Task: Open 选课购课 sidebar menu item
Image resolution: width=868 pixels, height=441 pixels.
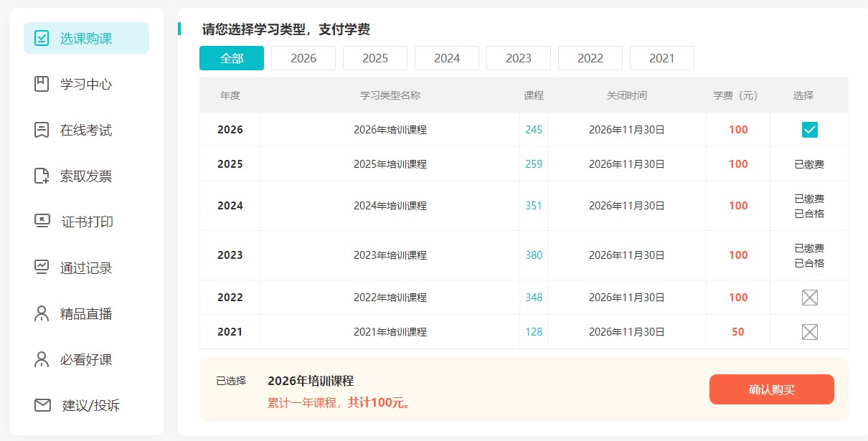Action: [x=86, y=38]
